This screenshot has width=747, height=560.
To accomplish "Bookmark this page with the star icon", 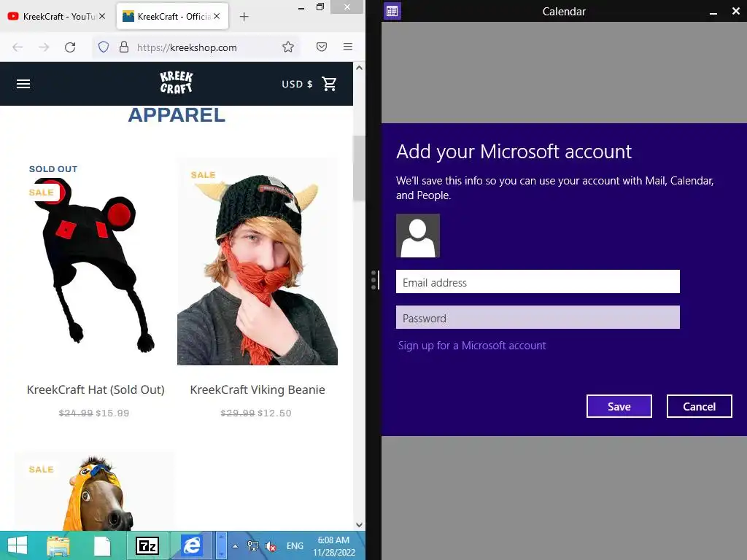I will tap(287, 47).
